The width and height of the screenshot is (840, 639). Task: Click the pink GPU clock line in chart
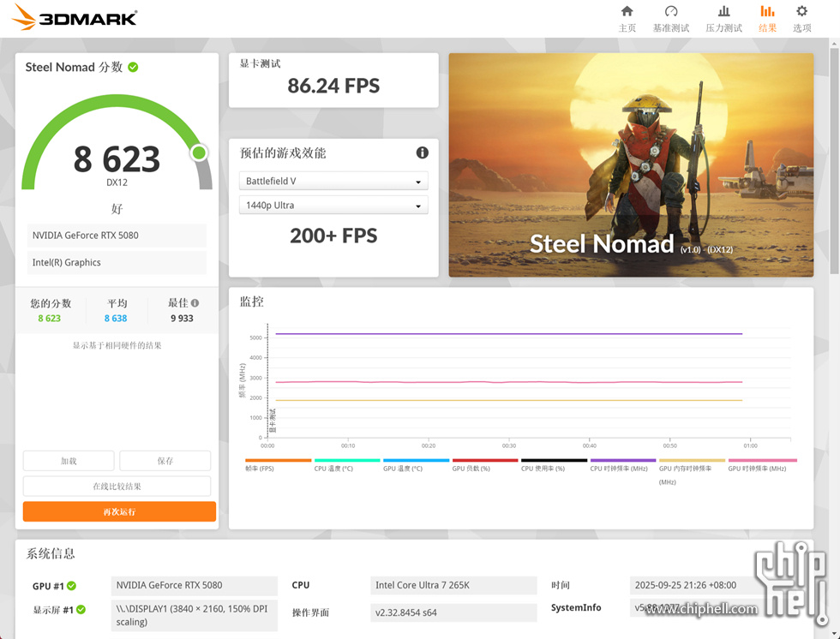coord(509,382)
